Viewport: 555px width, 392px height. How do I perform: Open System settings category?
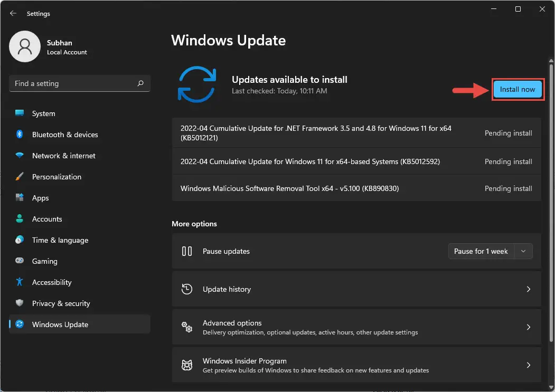click(x=80, y=113)
